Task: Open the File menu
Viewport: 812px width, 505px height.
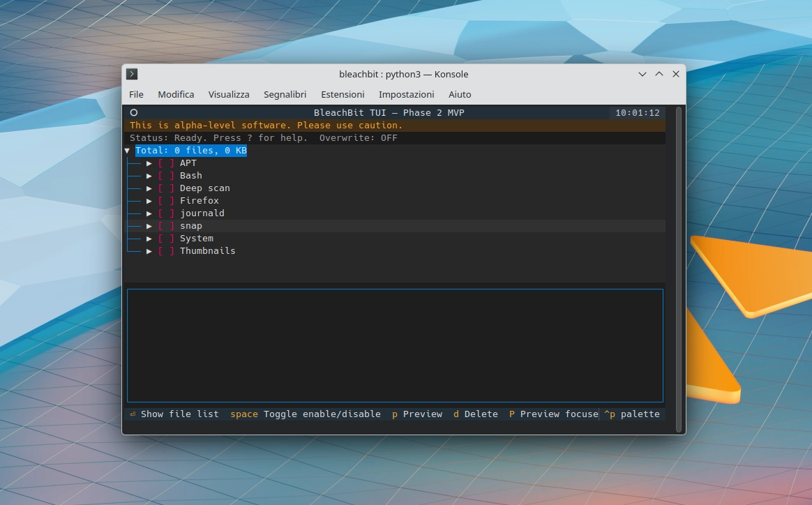Action: tap(136, 94)
